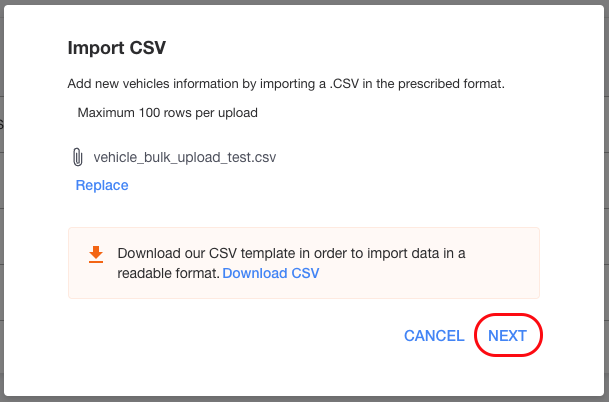609x402 pixels.
Task: Proceed with the NEXT button
Action: click(507, 336)
